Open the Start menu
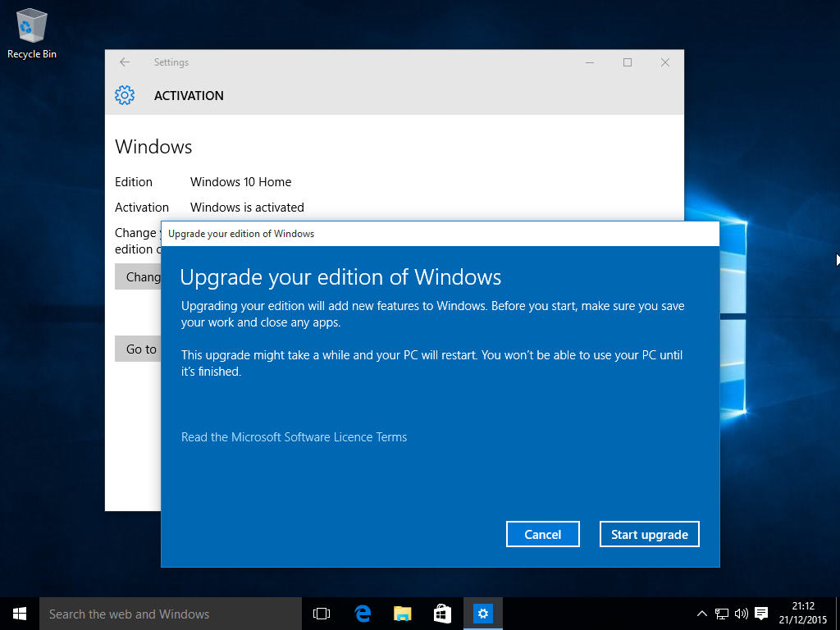The height and width of the screenshot is (630, 840). click(18, 613)
